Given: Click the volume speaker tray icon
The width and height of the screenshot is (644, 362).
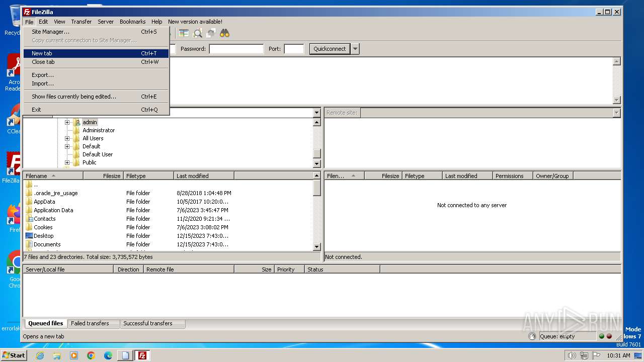Looking at the screenshot, I should pyautogui.click(x=572, y=355).
